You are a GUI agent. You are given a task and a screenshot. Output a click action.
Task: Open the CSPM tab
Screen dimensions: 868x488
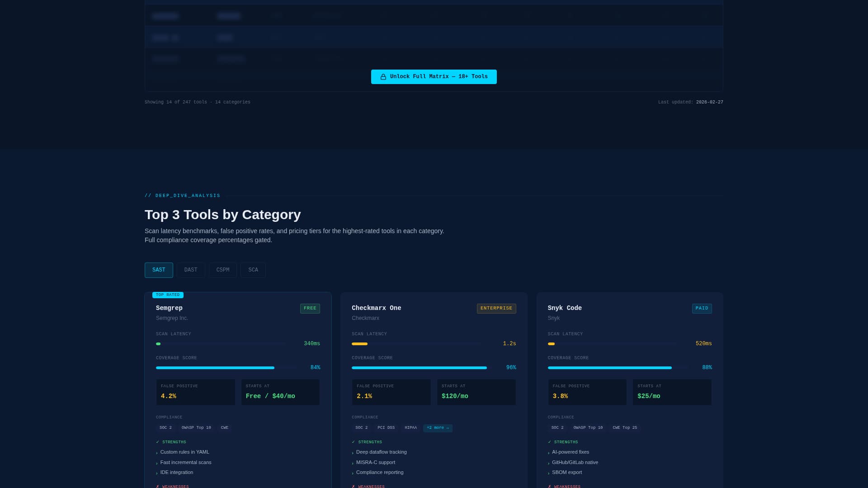tap(223, 270)
